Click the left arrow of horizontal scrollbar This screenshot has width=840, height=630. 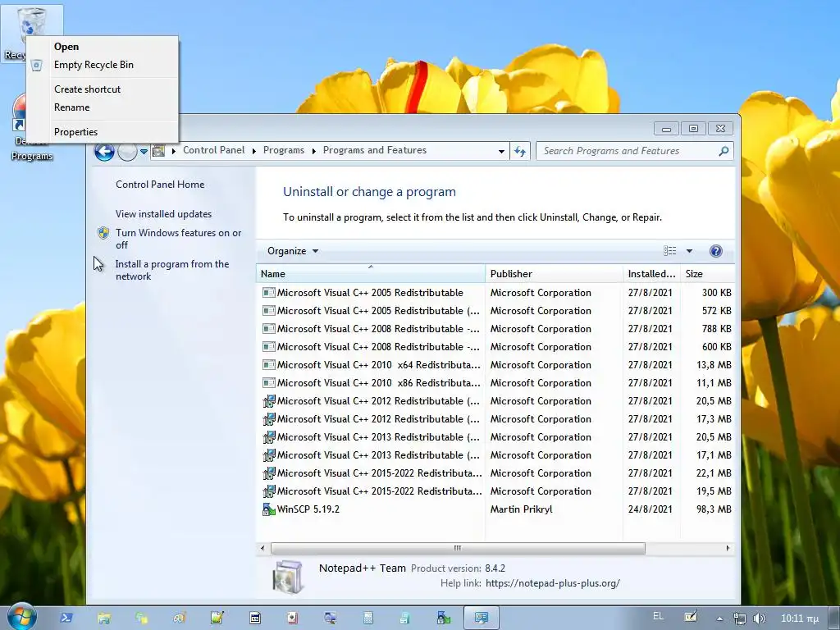(262, 548)
